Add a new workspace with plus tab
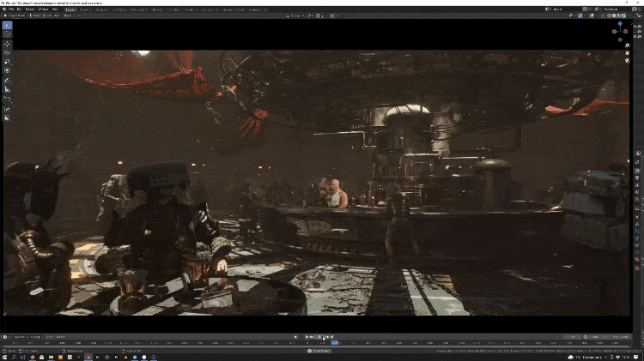This screenshot has width=644, height=361. click(265, 9)
